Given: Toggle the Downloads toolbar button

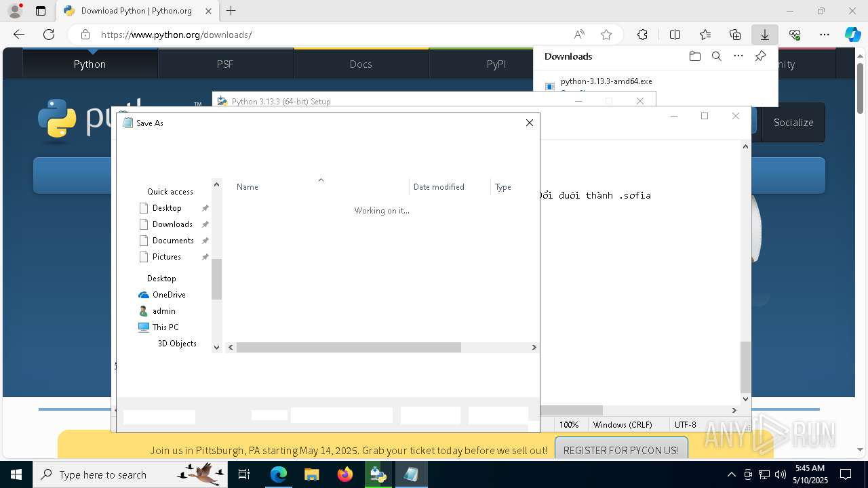Looking at the screenshot, I should (764, 35).
